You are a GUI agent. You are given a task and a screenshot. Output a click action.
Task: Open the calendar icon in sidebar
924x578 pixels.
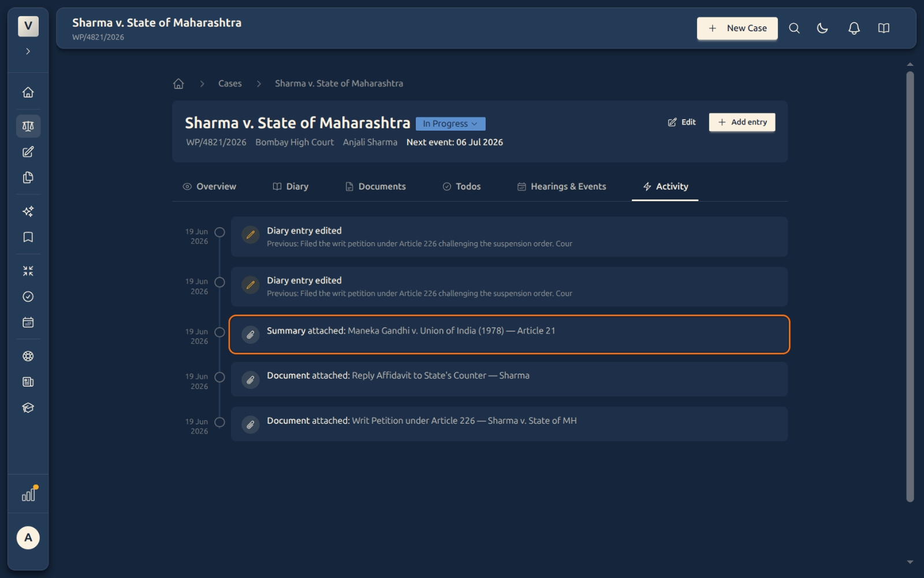(28, 323)
